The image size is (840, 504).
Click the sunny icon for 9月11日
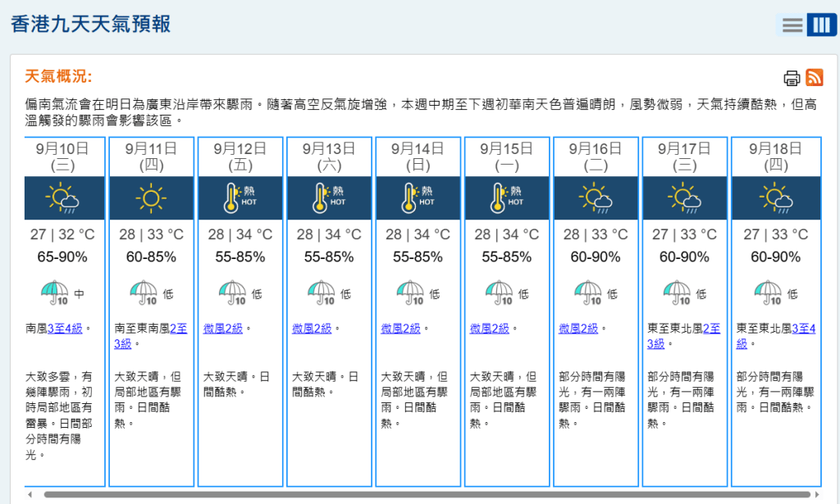(151, 198)
